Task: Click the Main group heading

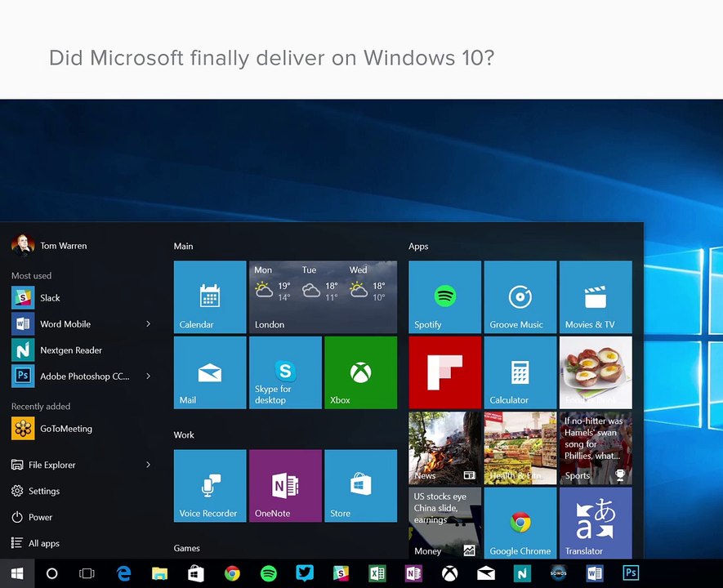Action: (x=184, y=246)
